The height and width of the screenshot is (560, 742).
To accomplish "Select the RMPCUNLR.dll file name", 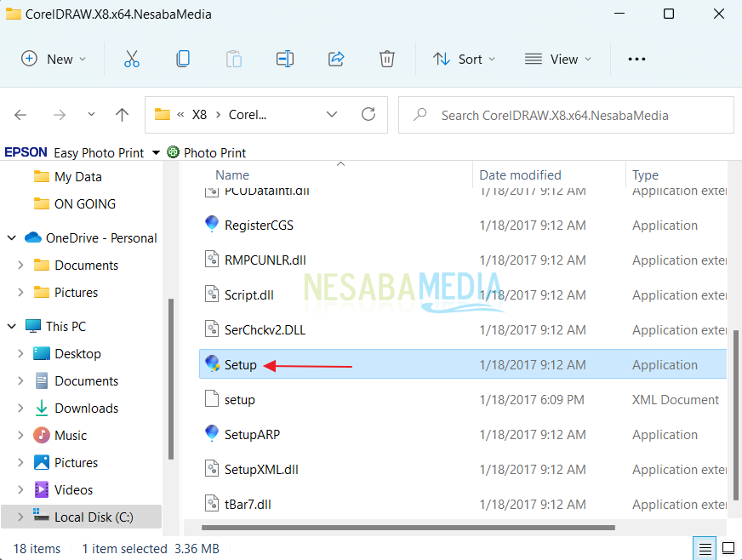I will [x=265, y=260].
